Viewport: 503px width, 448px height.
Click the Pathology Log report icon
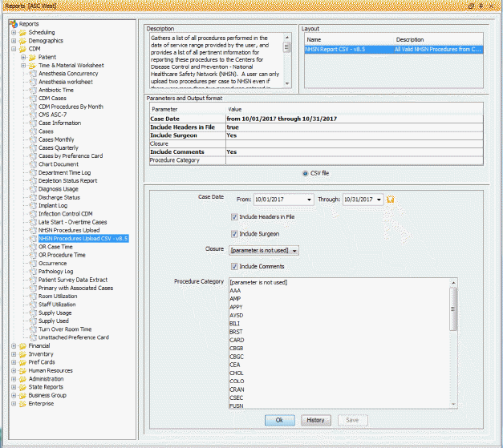pos(33,272)
